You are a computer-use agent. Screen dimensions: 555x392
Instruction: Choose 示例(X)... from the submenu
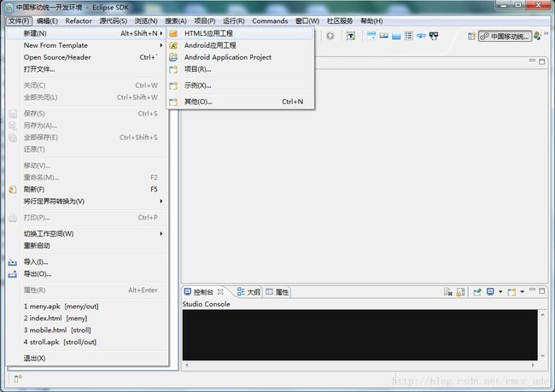tap(240, 85)
